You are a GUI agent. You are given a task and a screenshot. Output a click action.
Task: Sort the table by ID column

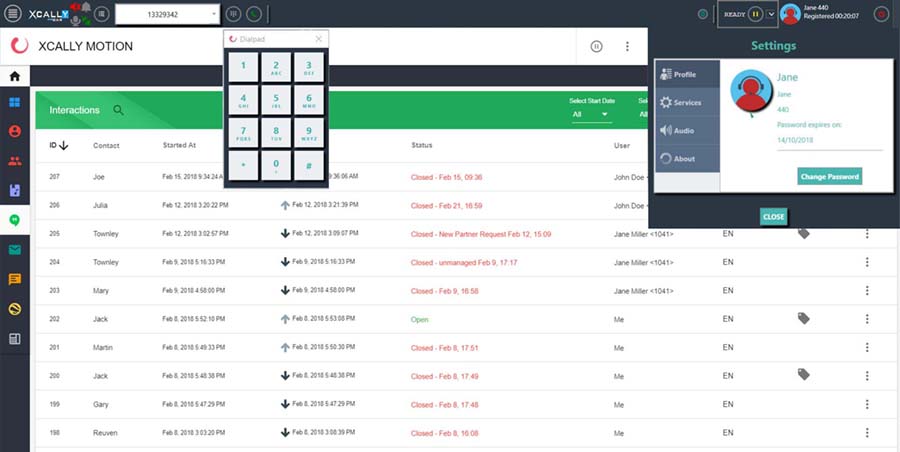(x=58, y=146)
